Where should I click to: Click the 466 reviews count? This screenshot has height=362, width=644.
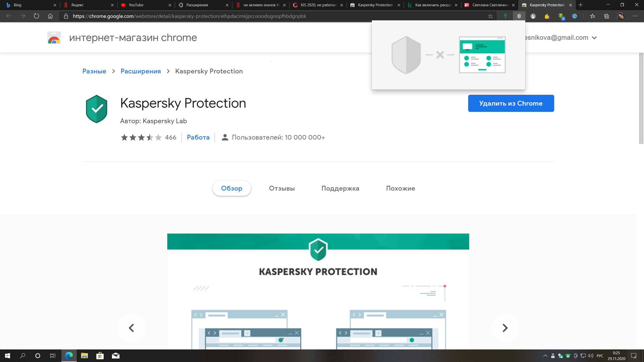(x=171, y=137)
